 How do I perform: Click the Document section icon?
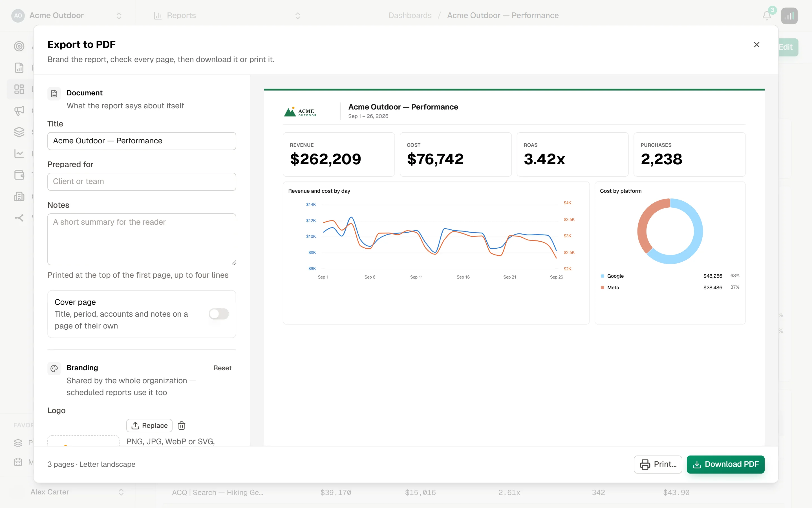54,94
